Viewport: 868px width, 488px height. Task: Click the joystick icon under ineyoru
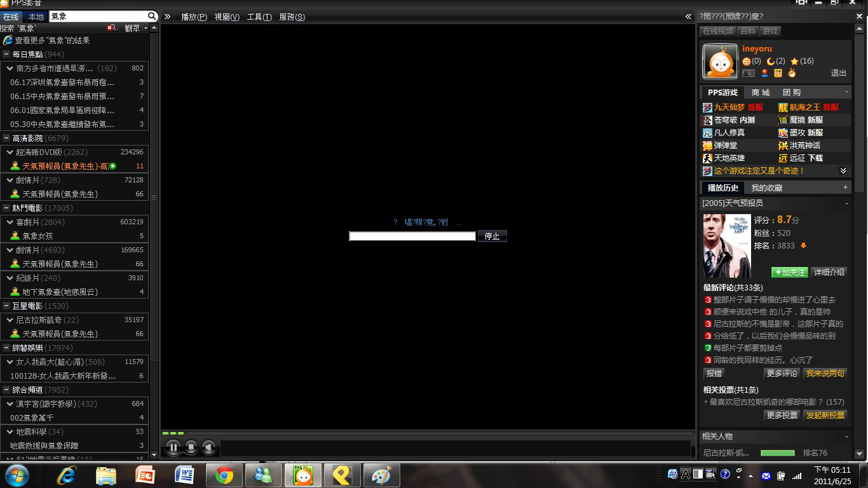765,73
